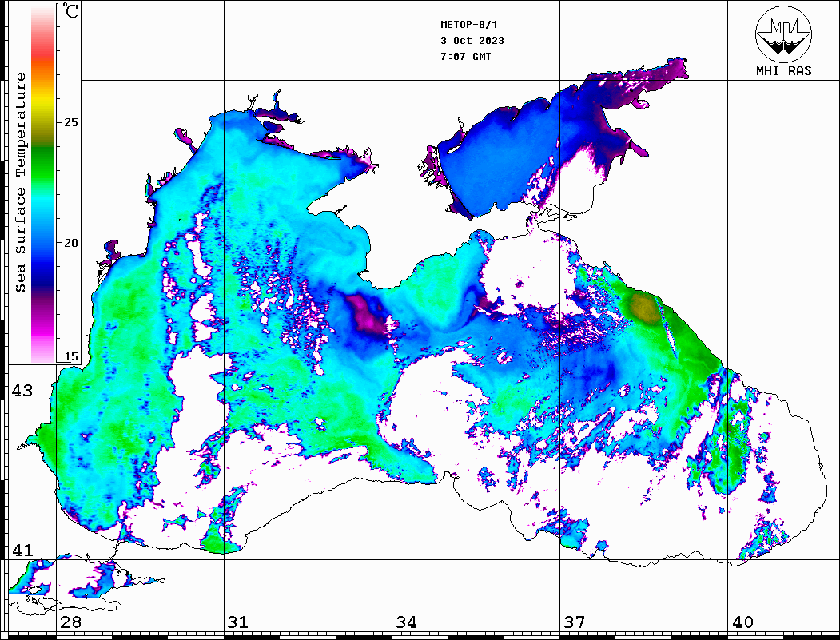Click the latitude label "43"
Viewport: 840px width, 640px height.
point(22,391)
